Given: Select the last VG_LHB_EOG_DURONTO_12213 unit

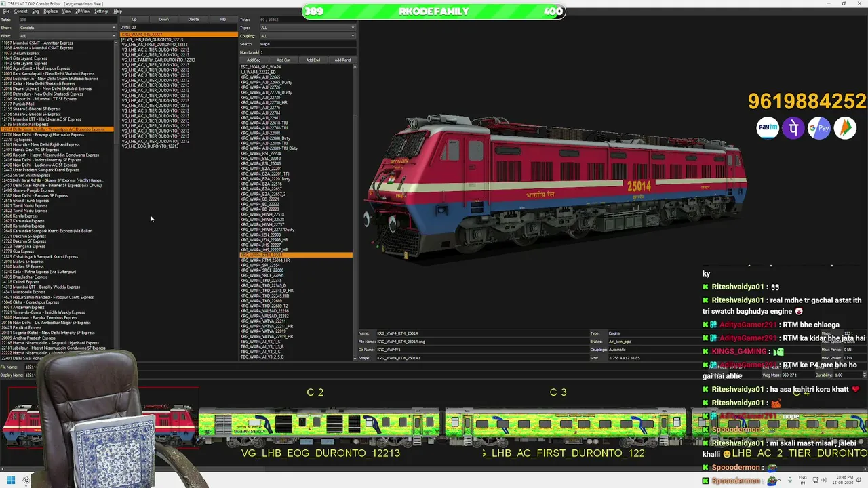Looking at the screenshot, I should click(x=179, y=146).
